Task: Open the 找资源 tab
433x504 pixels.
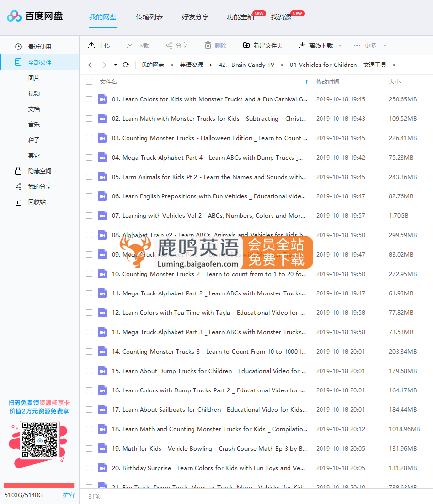Action: click(x=281, y=16)
